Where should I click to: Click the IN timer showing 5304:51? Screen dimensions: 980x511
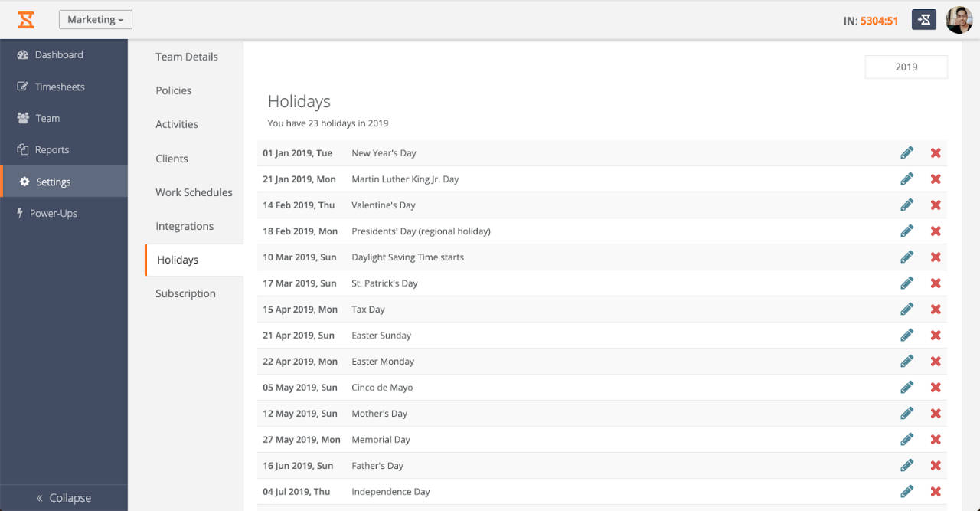click(x=871, y=19)
